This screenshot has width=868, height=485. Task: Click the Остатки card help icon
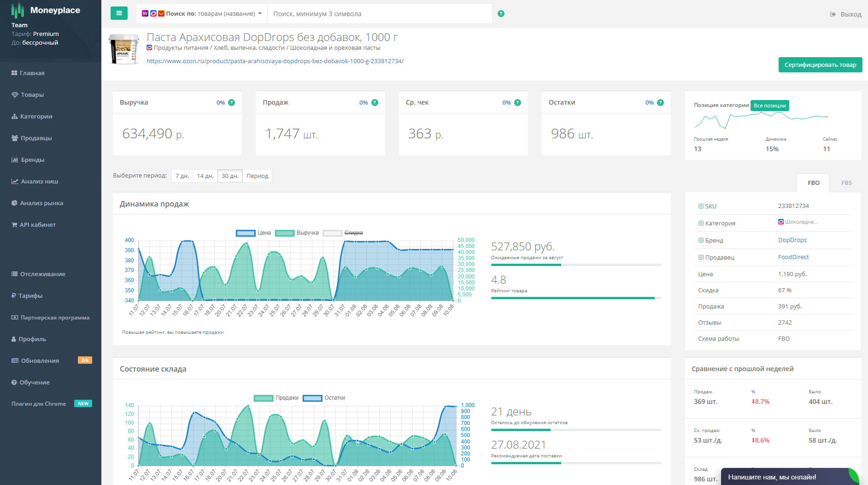(x=660, y=103)
